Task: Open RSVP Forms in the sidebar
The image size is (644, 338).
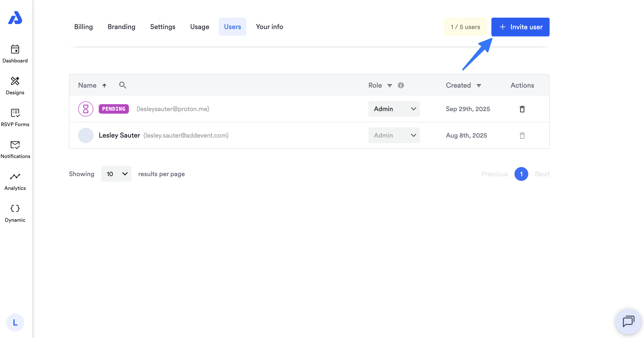Action: 15,118
